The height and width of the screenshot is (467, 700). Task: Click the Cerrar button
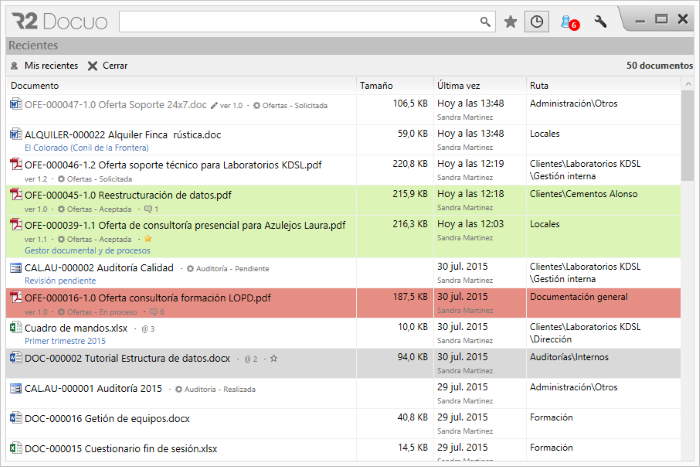click(108, 66)
